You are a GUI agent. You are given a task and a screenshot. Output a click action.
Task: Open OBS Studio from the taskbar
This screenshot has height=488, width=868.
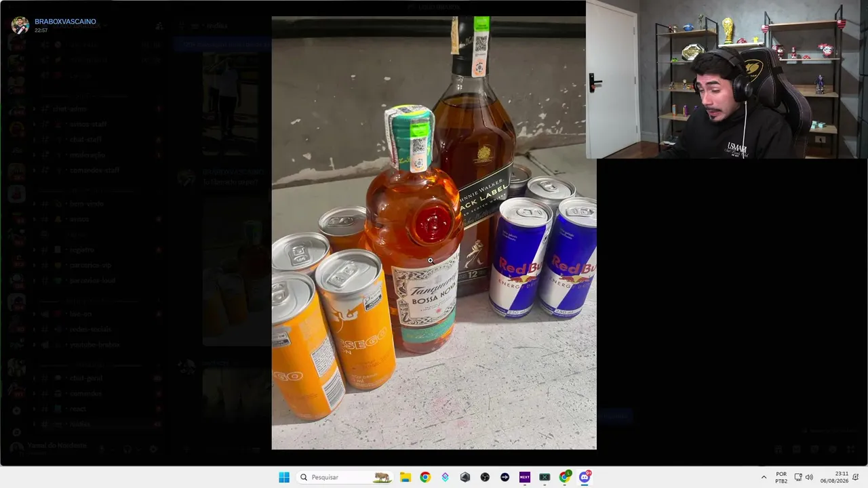tap(485, 477)
